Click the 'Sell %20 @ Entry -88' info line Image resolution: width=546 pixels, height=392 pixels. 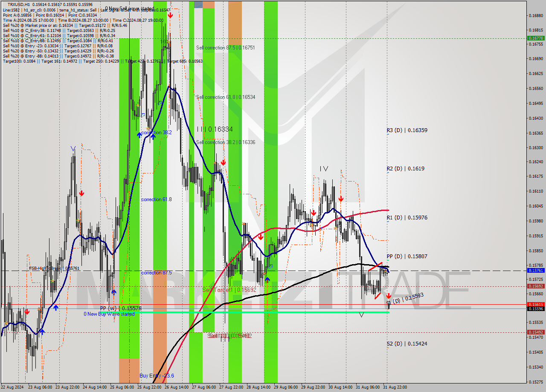58,56
